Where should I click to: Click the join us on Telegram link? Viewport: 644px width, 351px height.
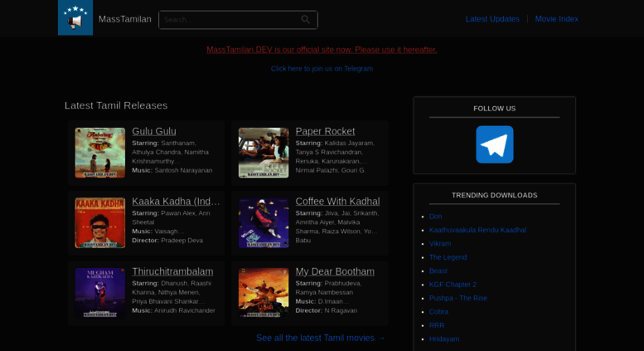tap(322, 69)
